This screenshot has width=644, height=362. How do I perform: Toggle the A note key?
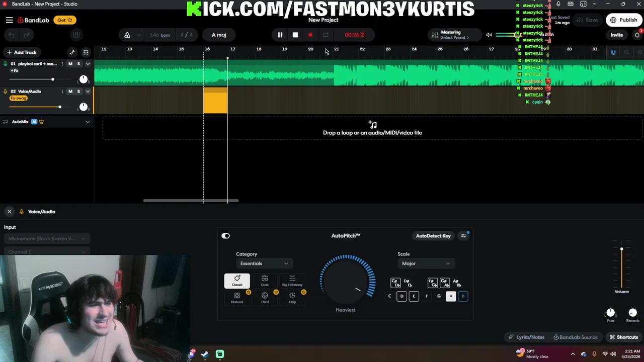click(451, 296)
